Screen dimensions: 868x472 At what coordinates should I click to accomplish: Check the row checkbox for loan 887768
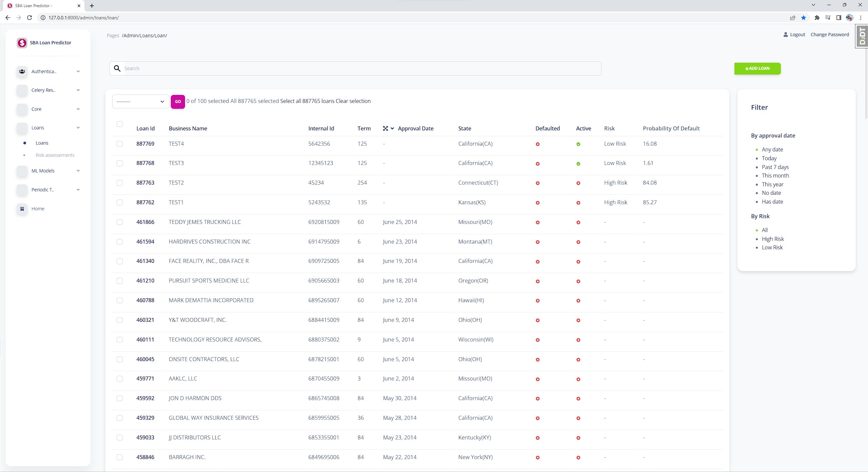(x=120, y=163)
